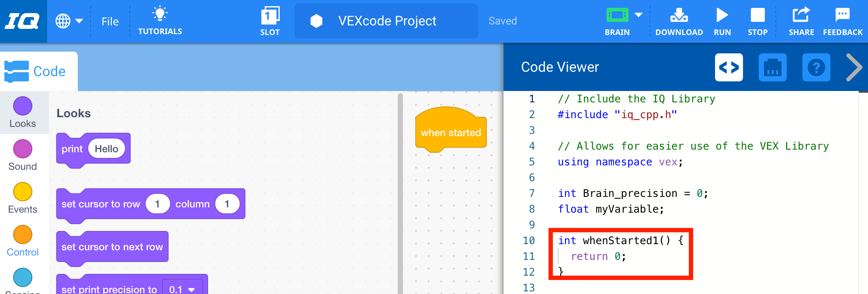The image size is (868, 294).
Task: Switch to the Code tab
Action: (38, 71)
